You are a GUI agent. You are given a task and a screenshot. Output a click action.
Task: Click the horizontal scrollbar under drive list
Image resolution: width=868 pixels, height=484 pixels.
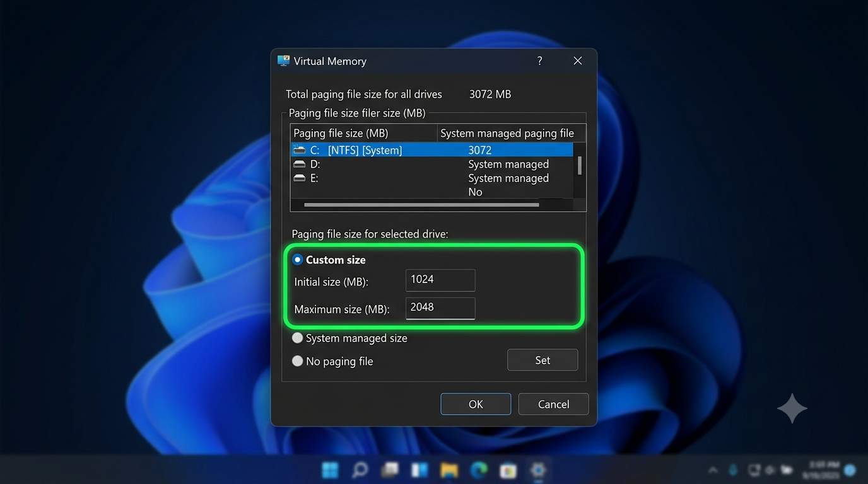[x=421, y=205]
